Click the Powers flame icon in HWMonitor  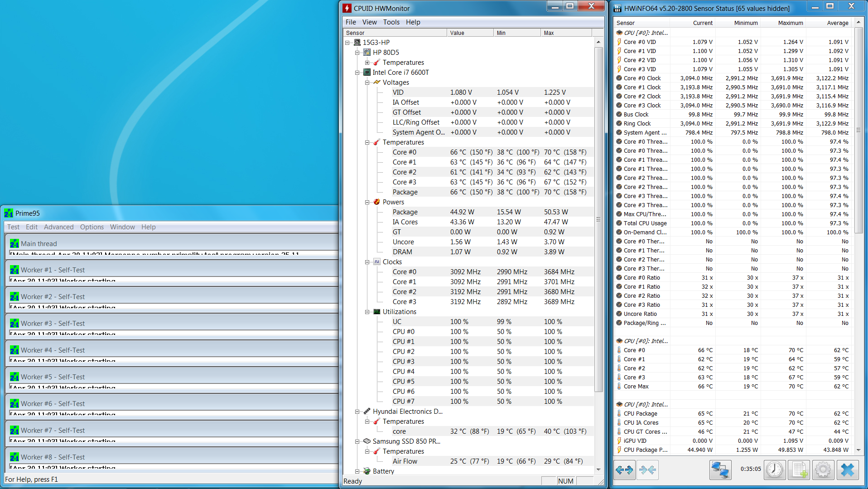click(x=377, y=202)
